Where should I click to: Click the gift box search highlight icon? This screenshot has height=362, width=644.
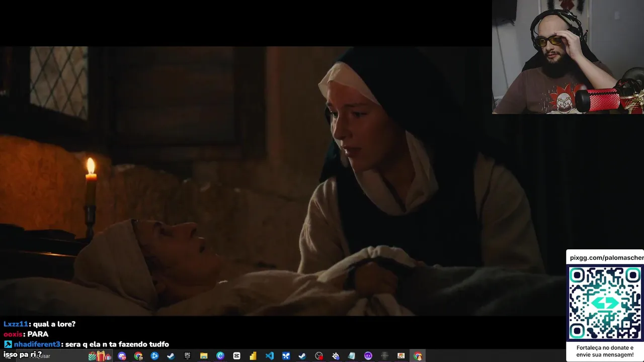coord(100,356)
